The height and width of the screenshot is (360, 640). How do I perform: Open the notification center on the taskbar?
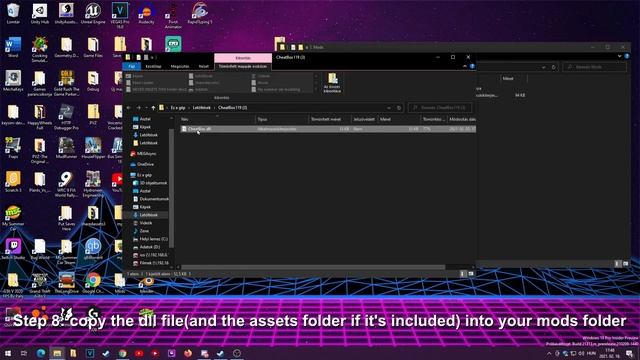point(630,353)
